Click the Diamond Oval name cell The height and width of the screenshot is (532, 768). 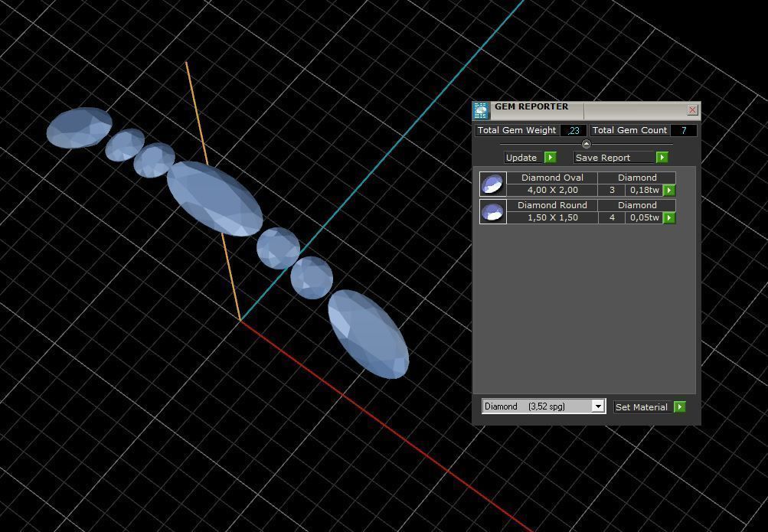tap(552, 178)
